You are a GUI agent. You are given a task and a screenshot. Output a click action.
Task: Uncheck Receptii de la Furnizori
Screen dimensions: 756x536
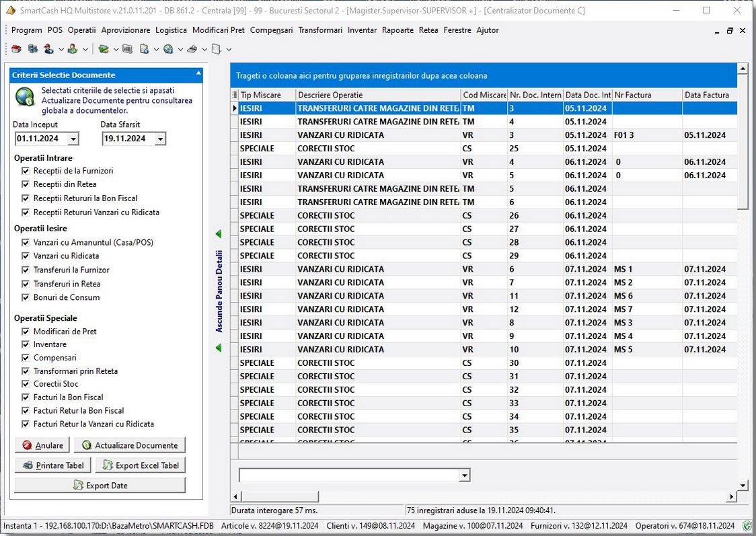click(26, 171)
